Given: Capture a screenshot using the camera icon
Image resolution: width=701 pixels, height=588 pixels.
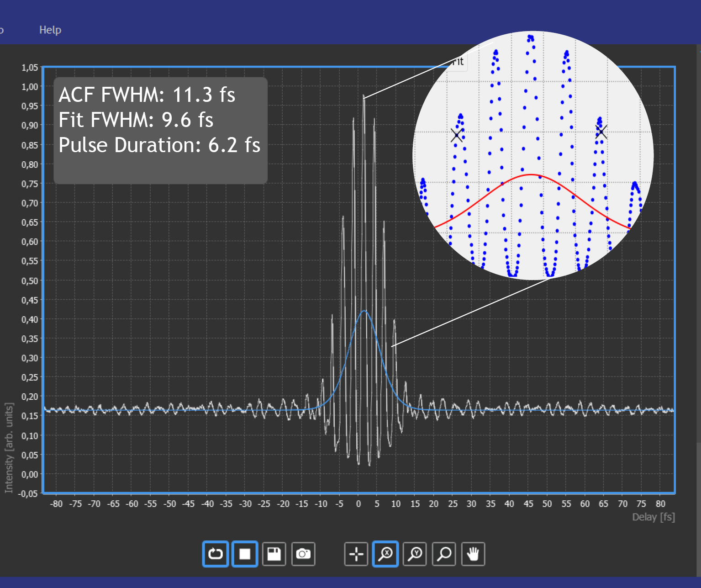Looking at the screenshot, I should click(x=303, y=554).
